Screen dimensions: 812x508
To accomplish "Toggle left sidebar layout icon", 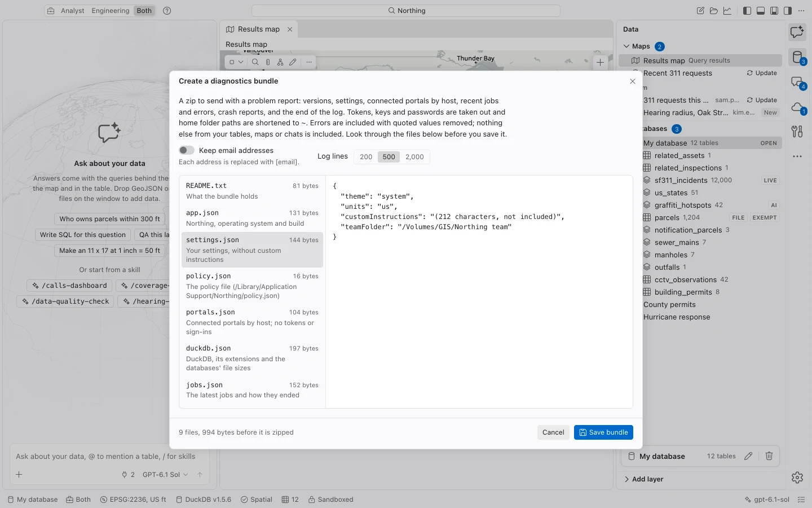I will click(x=747, y=11).
